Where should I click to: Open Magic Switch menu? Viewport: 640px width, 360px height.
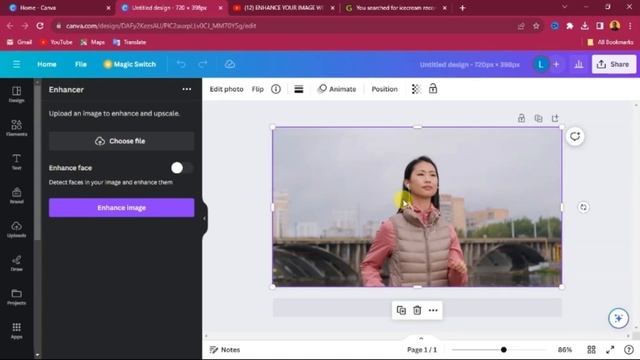pyautogui.click(x=130, y=64)
